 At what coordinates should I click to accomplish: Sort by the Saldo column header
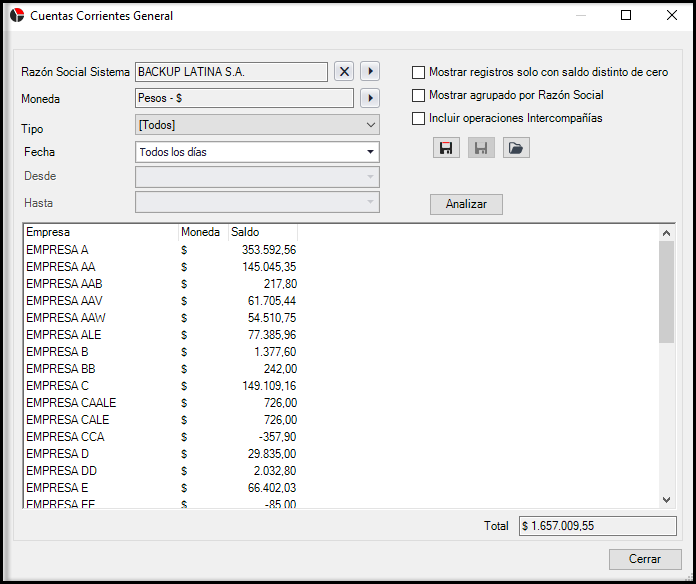tap(263, 232)
